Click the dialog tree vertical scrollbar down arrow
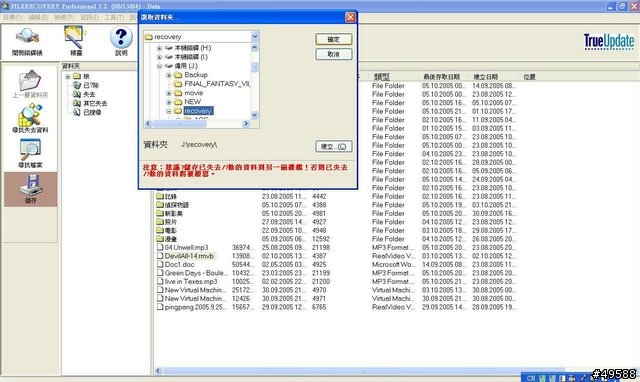Screen dimensions: 640x382 [x=255, y=115]
